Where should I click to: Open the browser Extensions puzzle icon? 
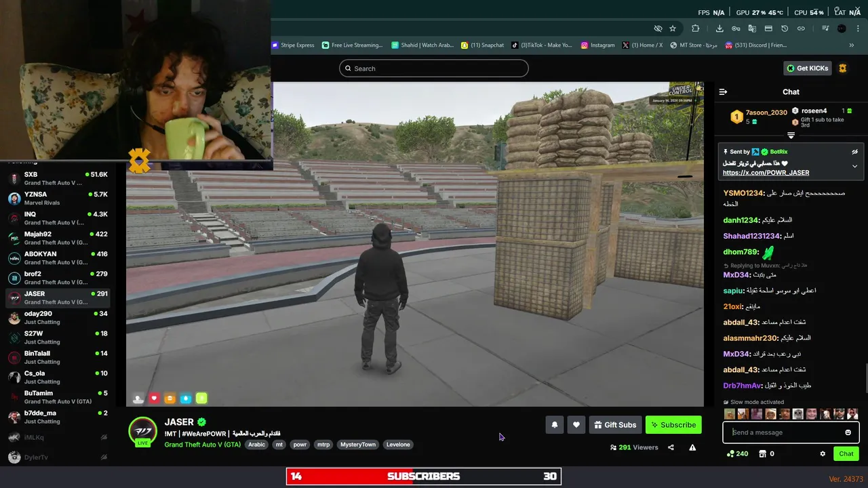[696, 28]
